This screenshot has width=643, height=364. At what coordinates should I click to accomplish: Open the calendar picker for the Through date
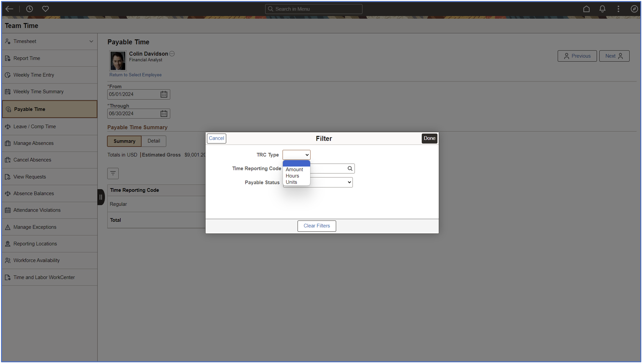click(164, 113)
